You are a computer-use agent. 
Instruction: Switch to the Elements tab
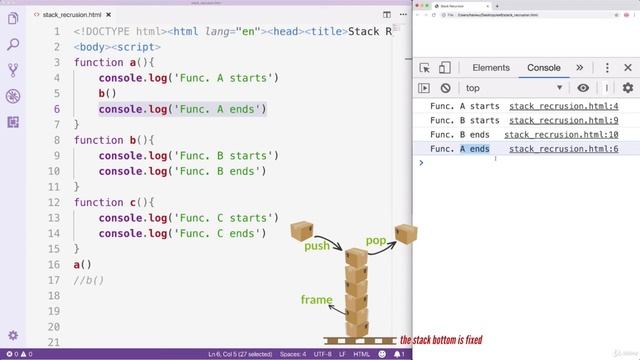tap(491, 68)
